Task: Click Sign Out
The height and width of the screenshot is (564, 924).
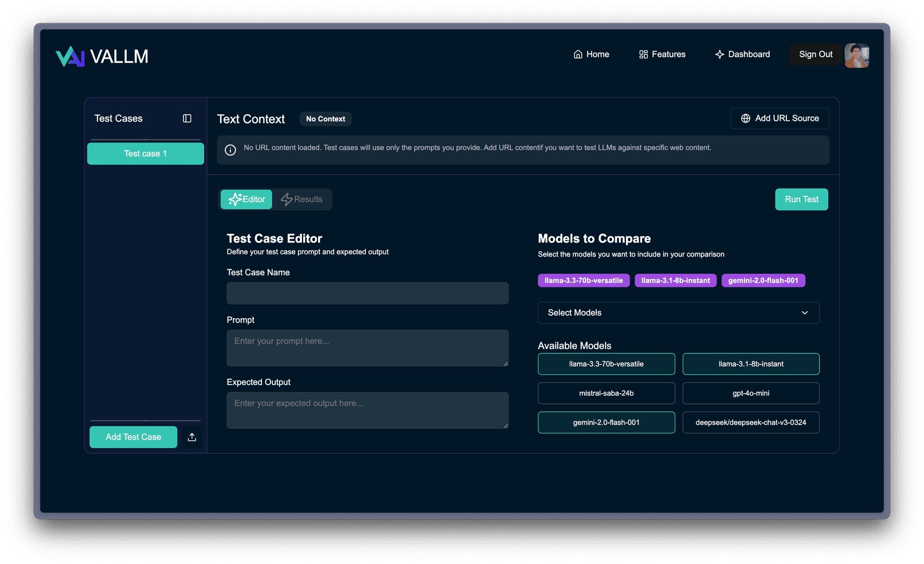Action: coord(816,54)
